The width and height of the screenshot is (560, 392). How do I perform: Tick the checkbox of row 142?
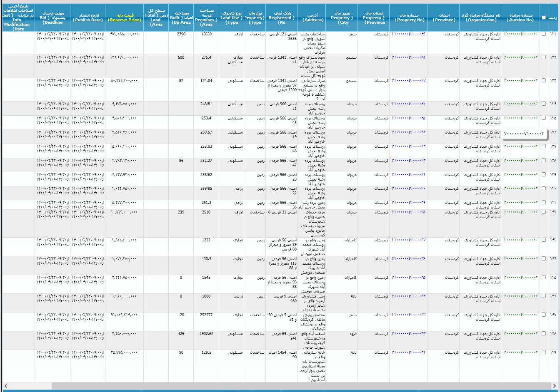pyautogui.click(x=543, y=212)
